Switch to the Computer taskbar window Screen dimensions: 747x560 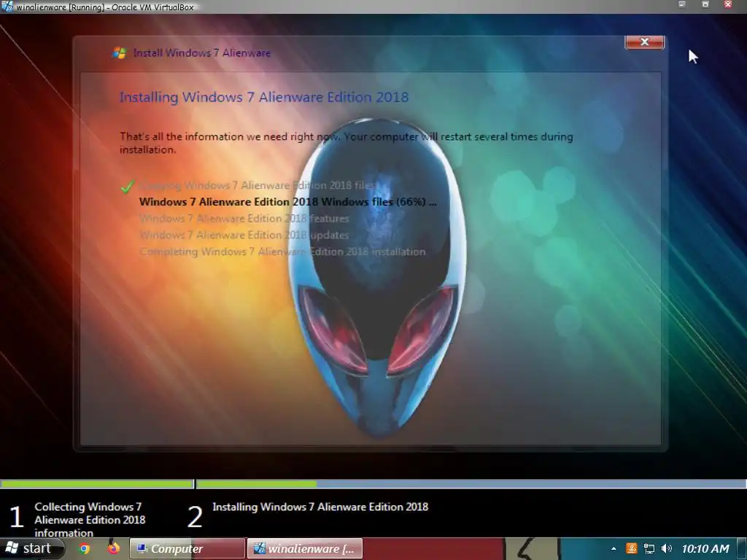[187, 548]
